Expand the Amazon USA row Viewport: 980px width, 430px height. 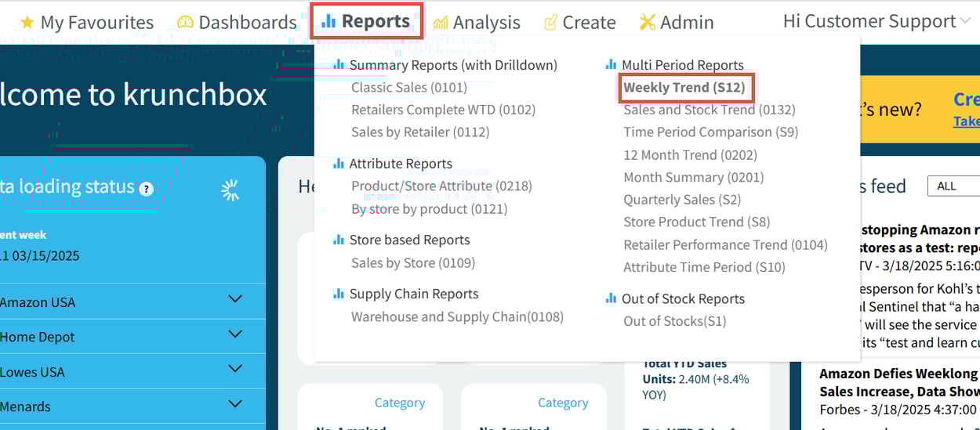234,299
